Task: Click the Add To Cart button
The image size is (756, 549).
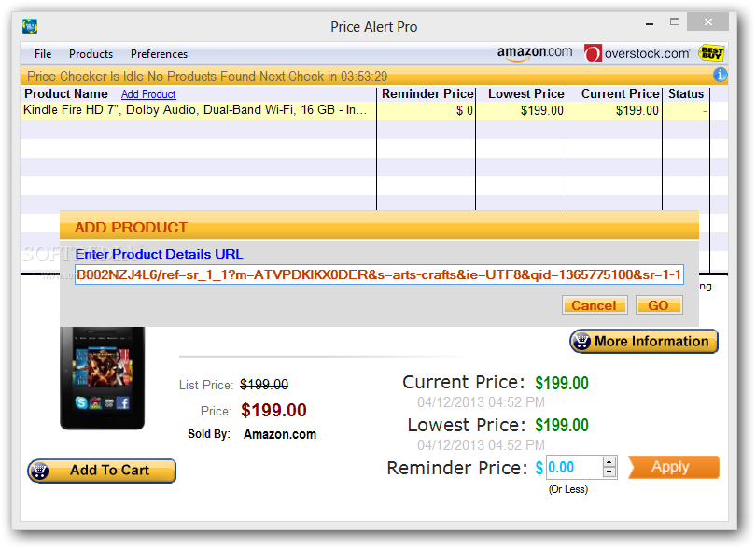Action: coord(102,471)
